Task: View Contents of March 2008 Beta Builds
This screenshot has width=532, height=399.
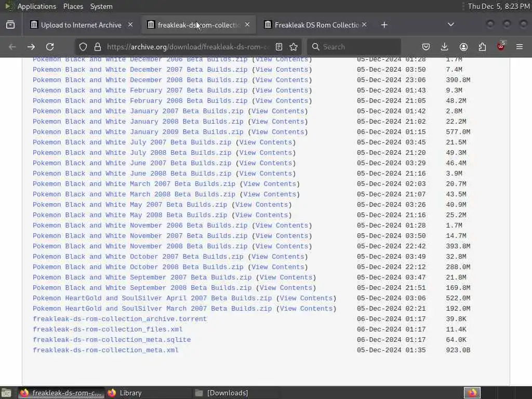Action: (270, 194)
